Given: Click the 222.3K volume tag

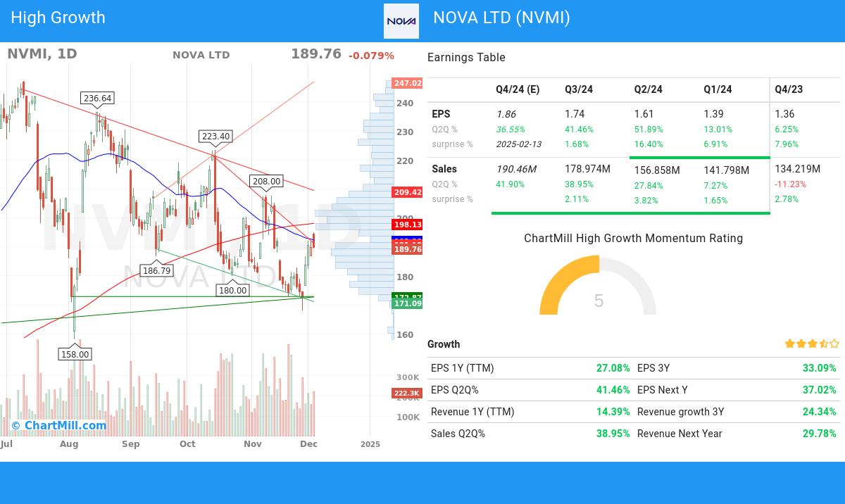Looking at the screenshot, I should click(406, 393).
